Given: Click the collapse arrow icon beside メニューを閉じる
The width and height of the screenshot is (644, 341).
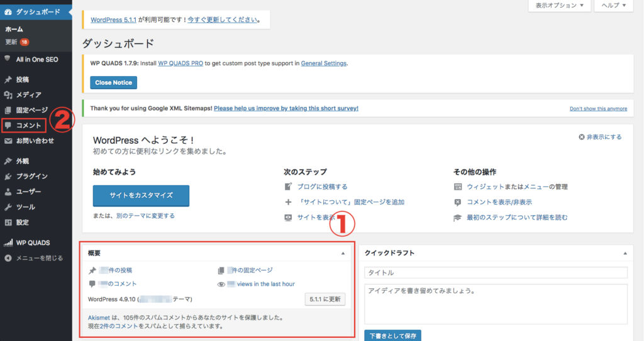Looking at the screenshot, I should [8, 258].
